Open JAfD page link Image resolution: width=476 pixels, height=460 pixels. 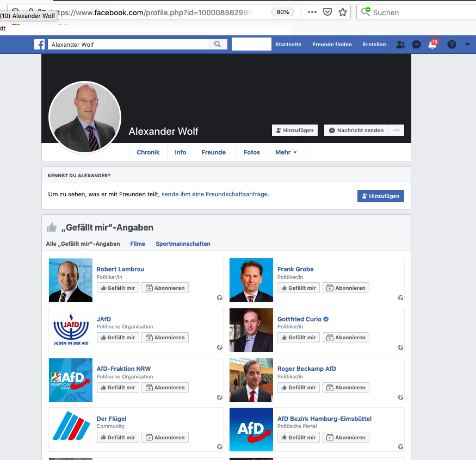(104, 319)
